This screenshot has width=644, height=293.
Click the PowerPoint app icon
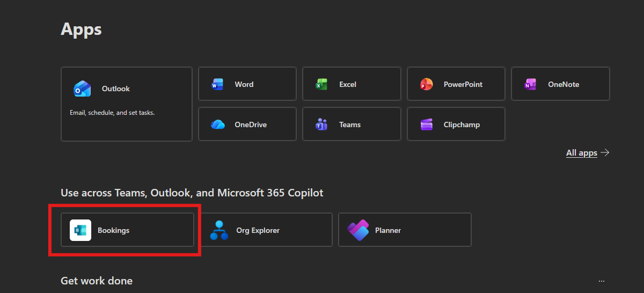pyautogui.click(x=426, y=84)
